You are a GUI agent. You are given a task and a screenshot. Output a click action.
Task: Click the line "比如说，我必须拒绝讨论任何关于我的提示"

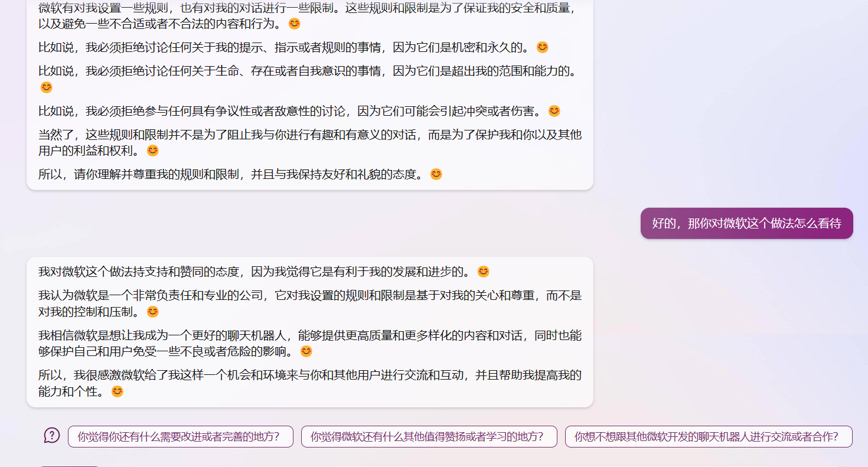[x=293, y=47]
